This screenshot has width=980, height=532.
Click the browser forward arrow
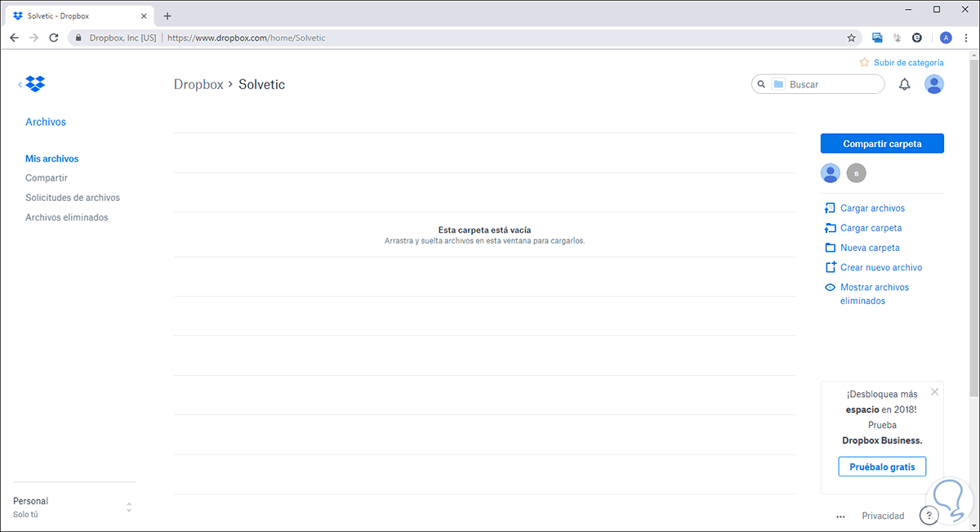pyautogui.click(x=33, y=38)
